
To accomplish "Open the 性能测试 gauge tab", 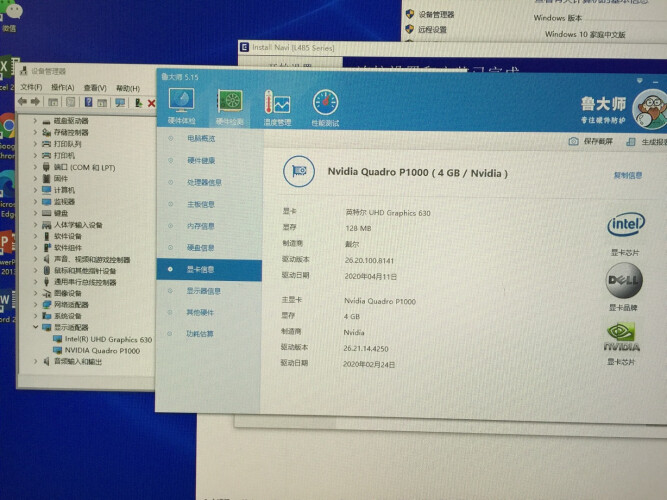I will coord(325,109).
